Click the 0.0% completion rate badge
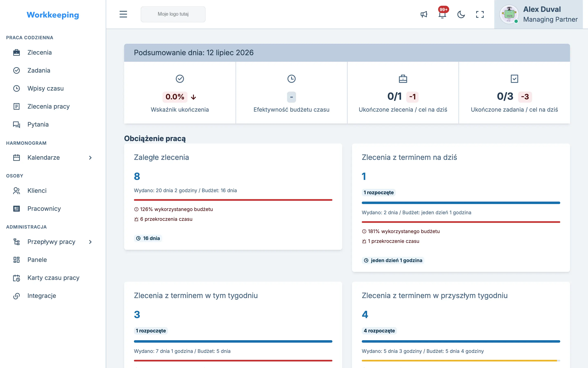 pos(175,97)
